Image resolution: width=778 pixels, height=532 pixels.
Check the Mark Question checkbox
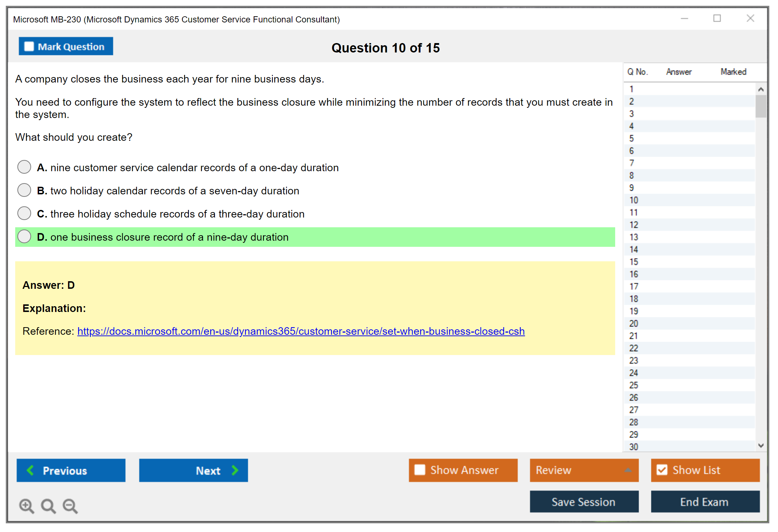29,46
